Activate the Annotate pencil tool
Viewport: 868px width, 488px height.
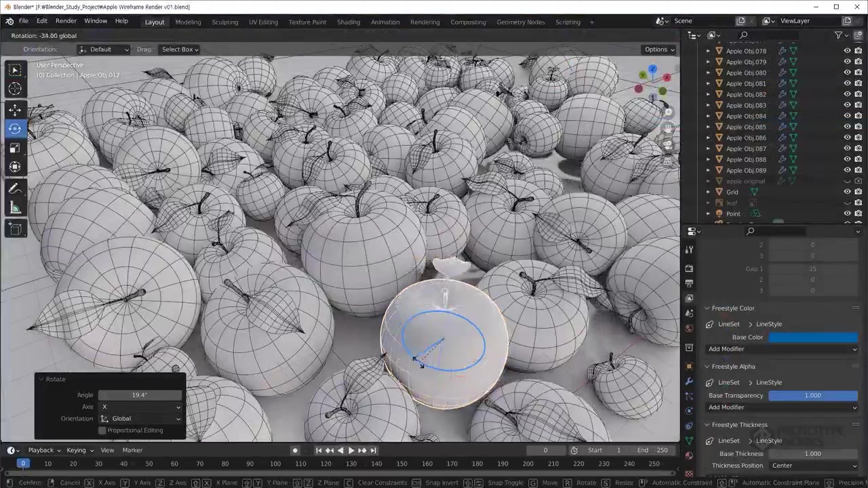(15, 188)
